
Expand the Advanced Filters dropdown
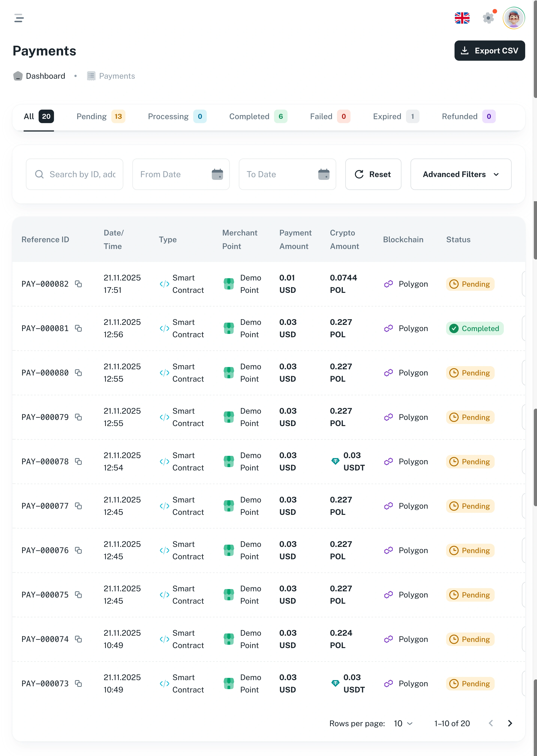click(461, 174)
